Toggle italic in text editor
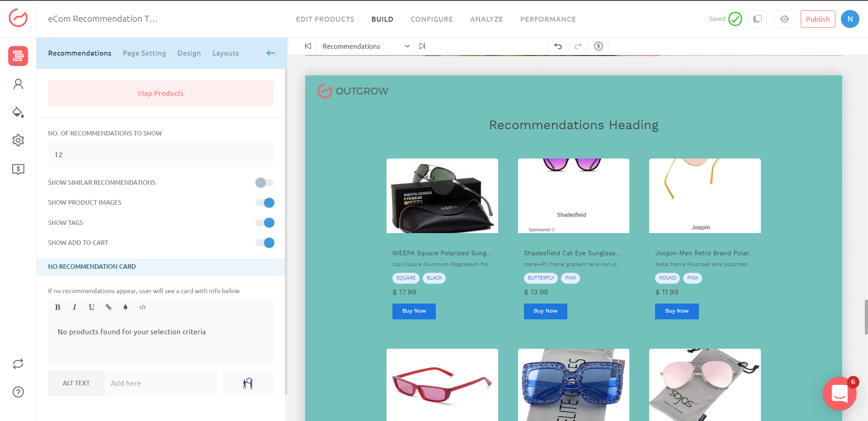The height and width of the screenshot is (421, 868). click(x=74, y=307)
